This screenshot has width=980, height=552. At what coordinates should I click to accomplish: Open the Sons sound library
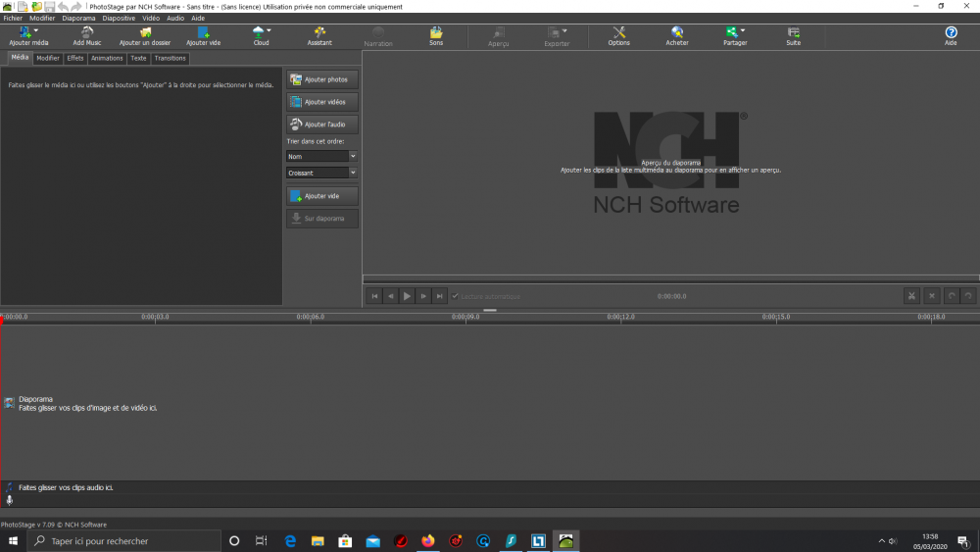436,35
